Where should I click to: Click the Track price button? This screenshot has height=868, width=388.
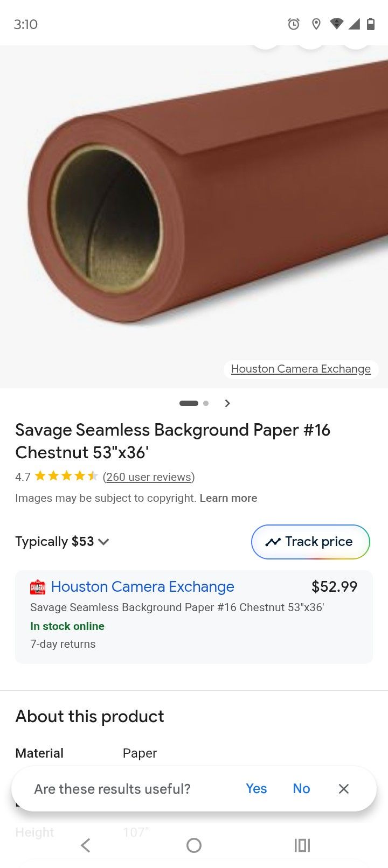[x=310, y=542]
